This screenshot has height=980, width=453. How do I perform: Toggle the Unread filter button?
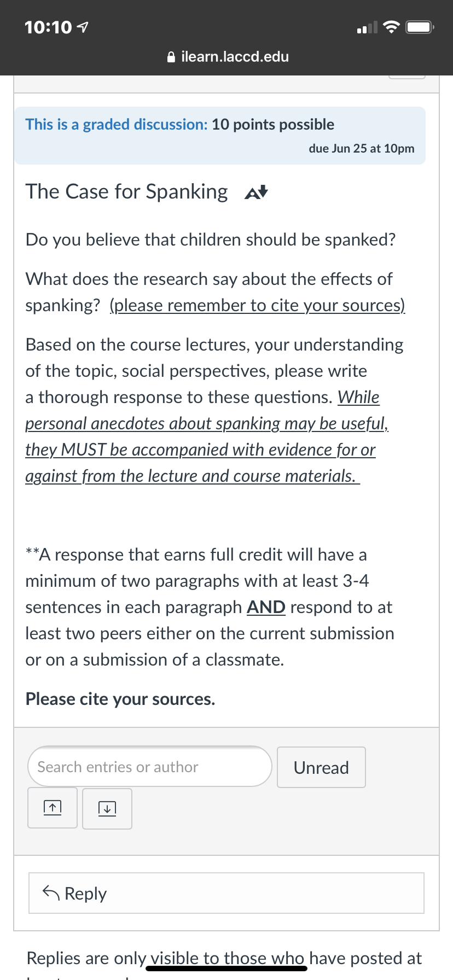pos(321,767)
